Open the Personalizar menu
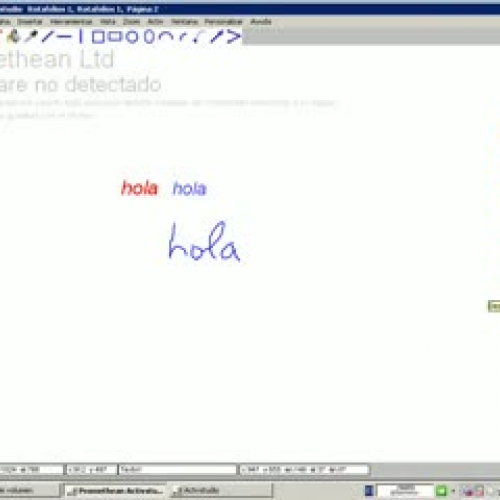This screenshot has width=500, height=500. (223, 22)
